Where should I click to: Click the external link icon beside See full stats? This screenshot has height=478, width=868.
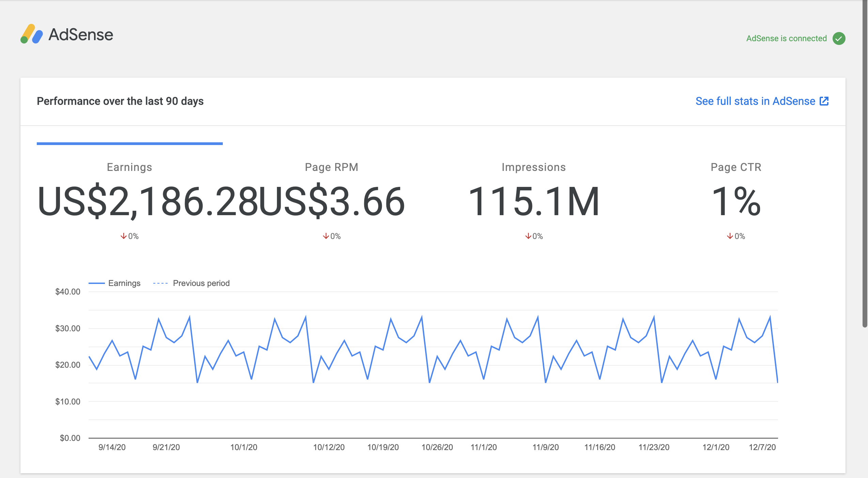[x=824, y=101]
